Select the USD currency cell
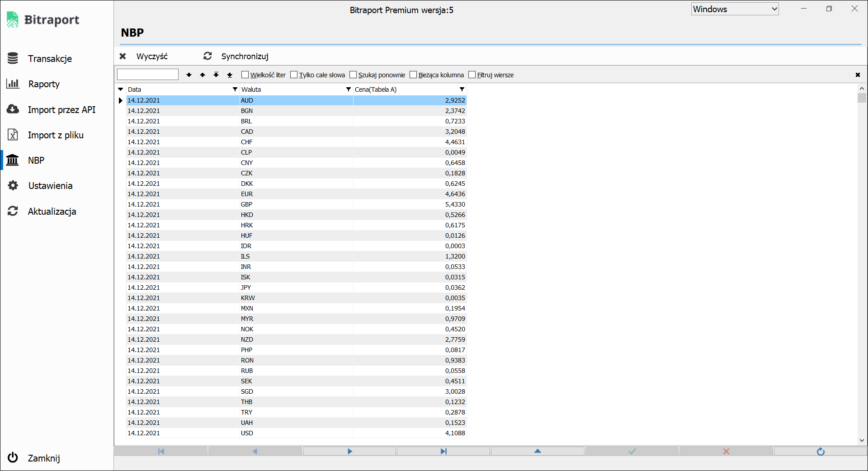Image resolution: width=868 pixels, height=471 pixels. coord(296,433)
